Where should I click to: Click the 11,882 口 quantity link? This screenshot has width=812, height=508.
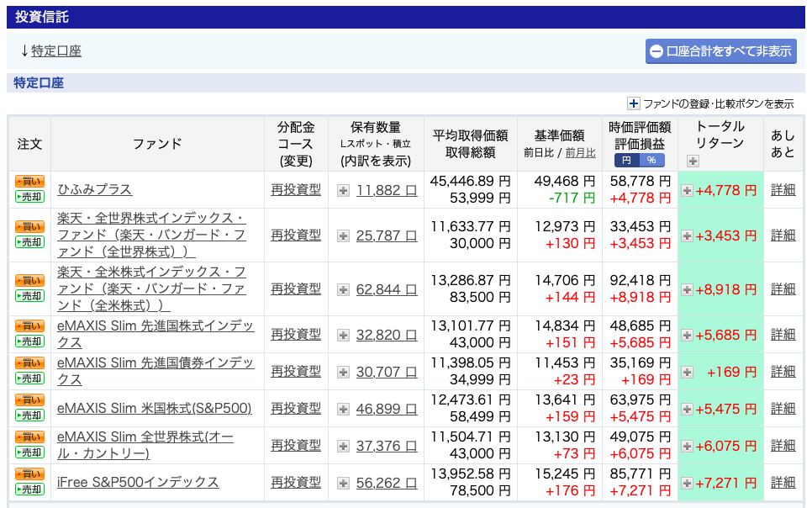pos(387,191)
